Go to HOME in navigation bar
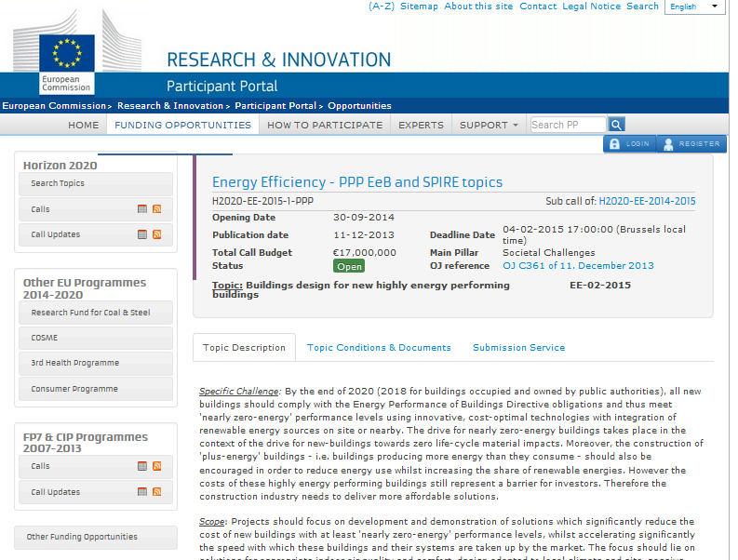738x560 pixels. coord(84,126)
